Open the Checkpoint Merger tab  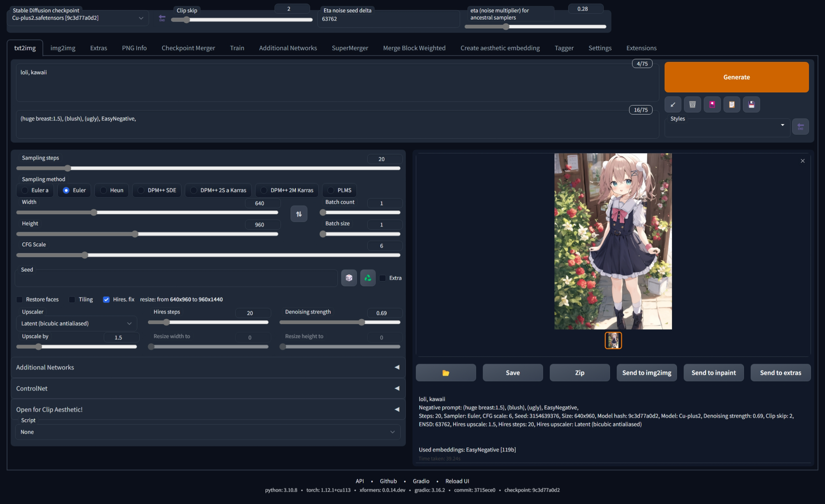tap(188, 48)
